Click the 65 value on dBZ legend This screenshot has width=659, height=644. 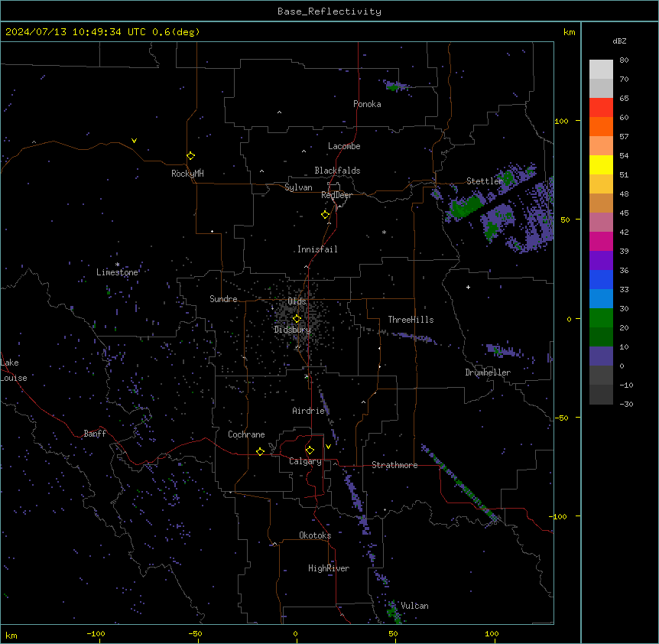(624, 99)
